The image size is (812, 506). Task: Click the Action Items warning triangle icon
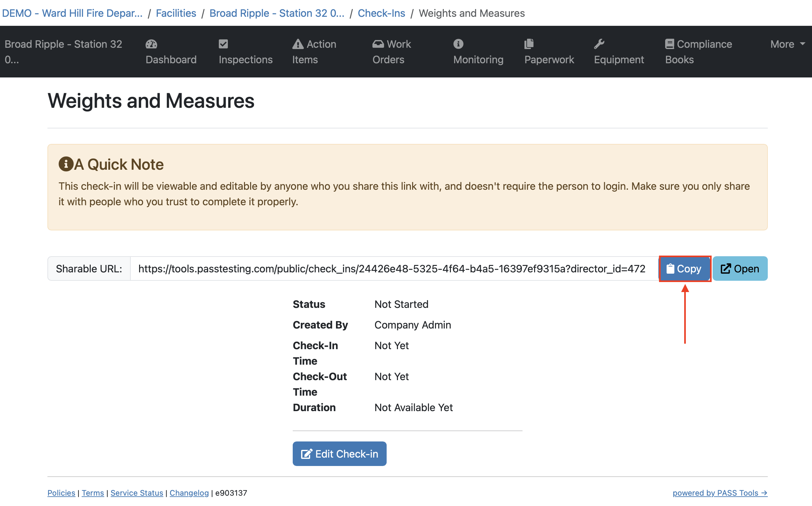click(x=298, y=44)
